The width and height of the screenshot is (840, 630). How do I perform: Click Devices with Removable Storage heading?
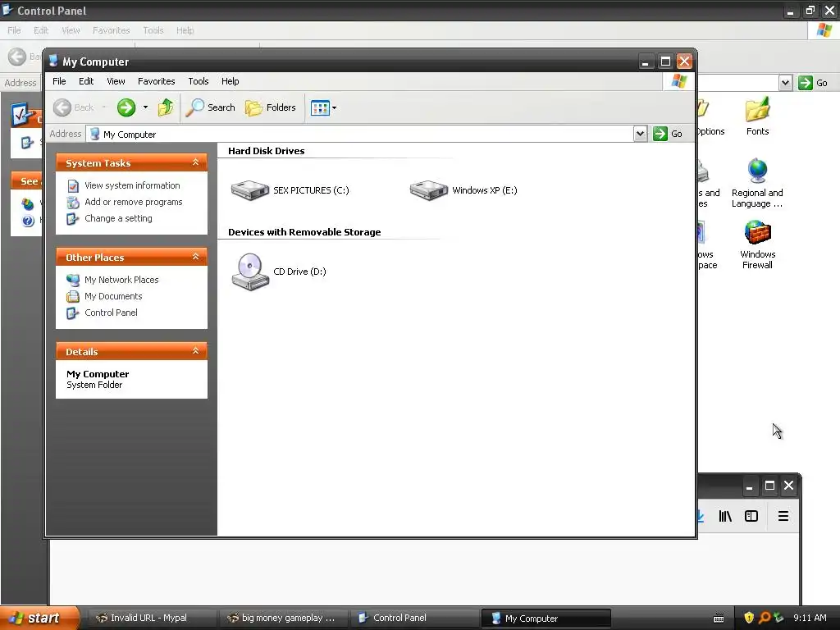click(304, 232)
